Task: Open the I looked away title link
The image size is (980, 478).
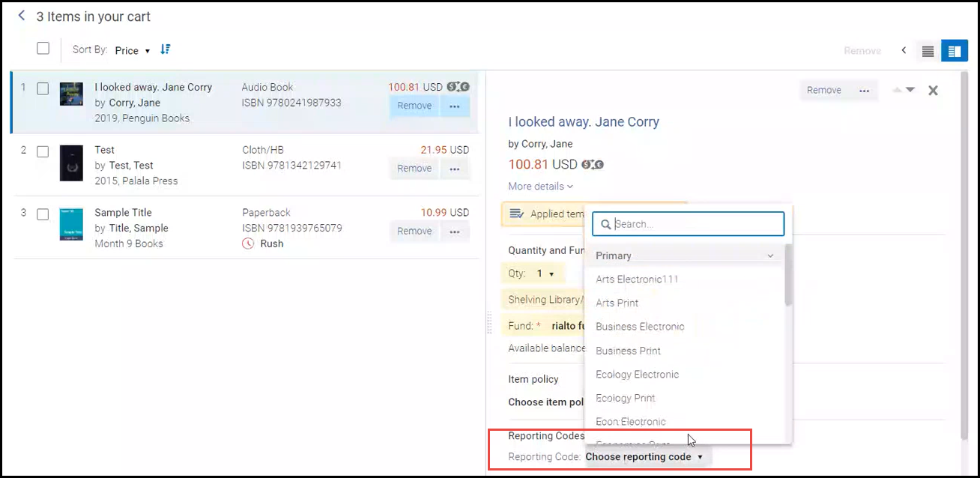Action: coord(584,122)
